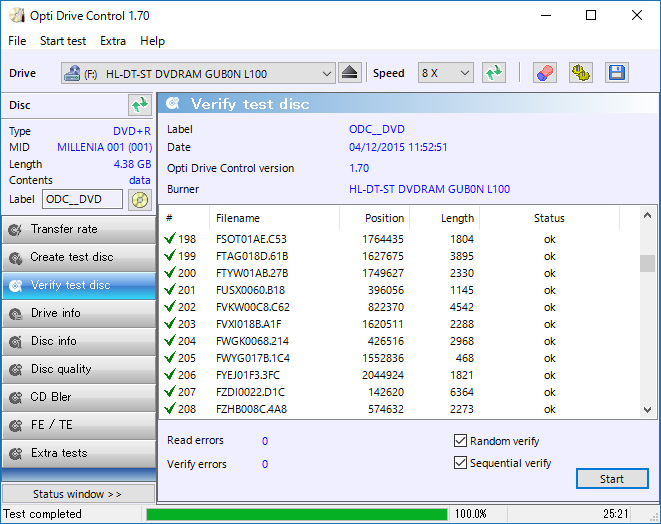This screenshot has width=661, height=524.
Task: Select file FZDI0022.D1C
Action: pyautogui.click(x=250, y=392)
